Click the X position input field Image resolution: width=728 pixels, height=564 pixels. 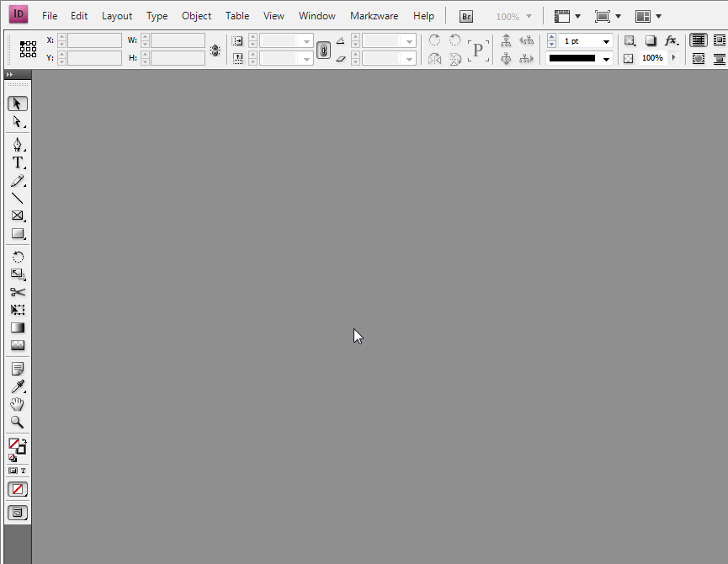[94, 40]
